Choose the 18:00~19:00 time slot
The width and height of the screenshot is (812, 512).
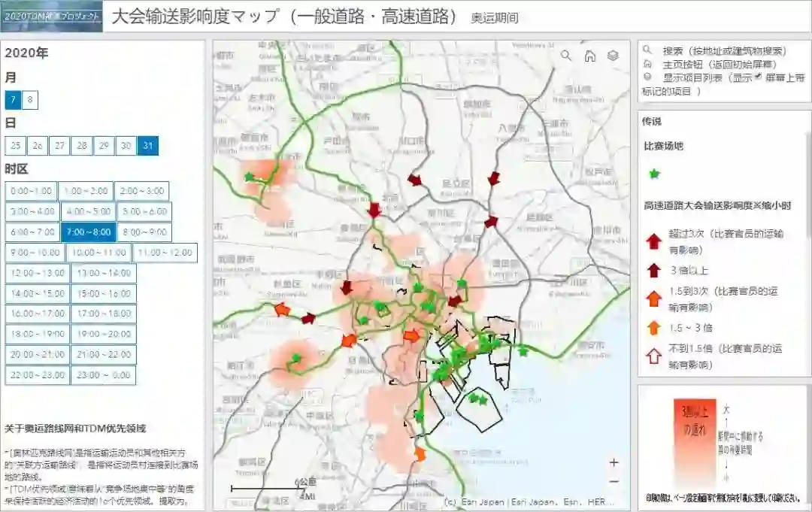click(x=38, y=334)
